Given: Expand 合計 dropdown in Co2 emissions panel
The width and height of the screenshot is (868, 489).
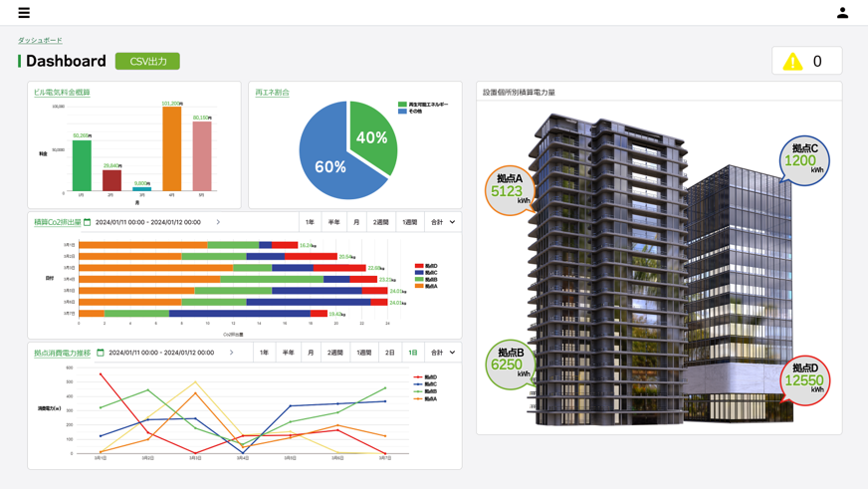Looking at the screenshot, I should point(442,222).
